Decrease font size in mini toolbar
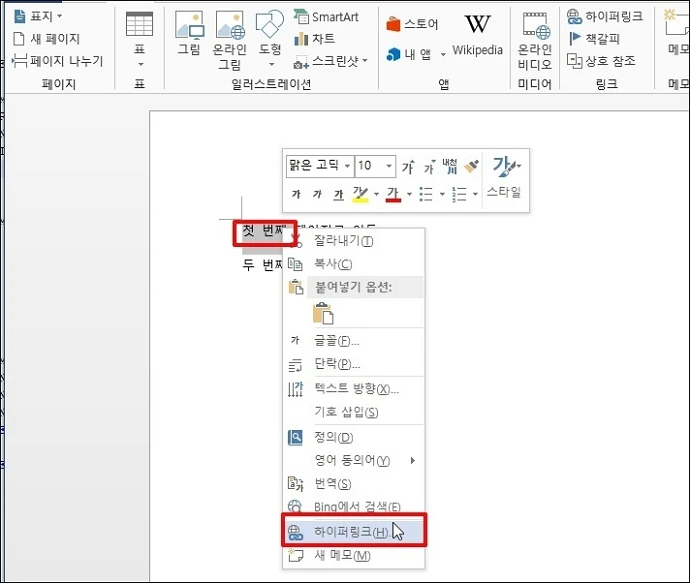 (x=429, y=166)
